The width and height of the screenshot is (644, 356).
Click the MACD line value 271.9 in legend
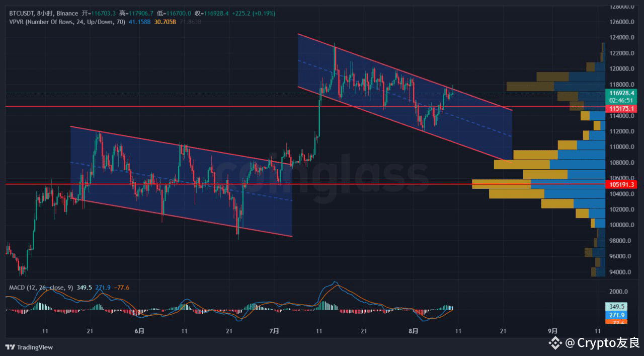(102, 288)
